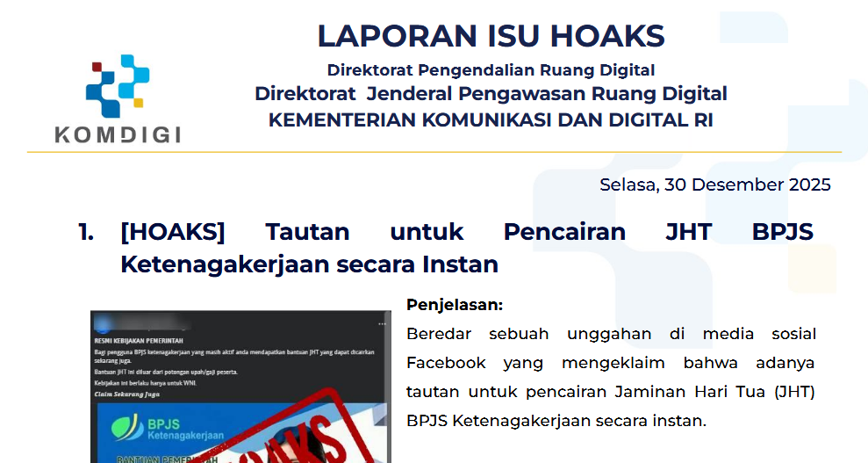Click 'Kebijakan ini berlaku hanya untuk WNI.' line
868x463 pixels.
(146, 383)
